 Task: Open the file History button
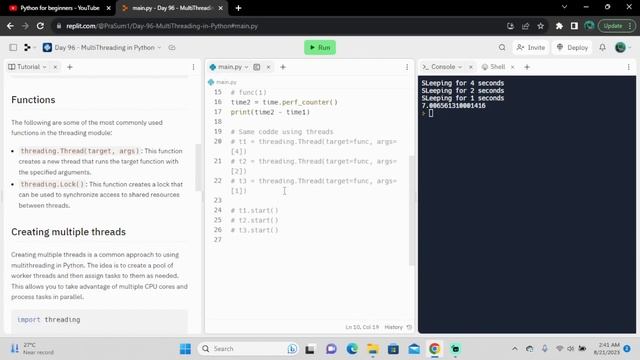tap(398, 327)
